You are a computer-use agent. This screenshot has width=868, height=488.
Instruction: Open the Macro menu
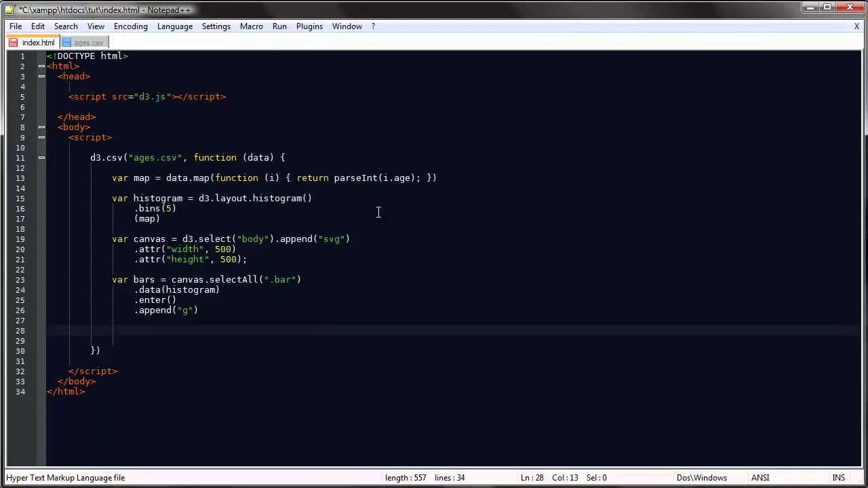coord(252,26)
